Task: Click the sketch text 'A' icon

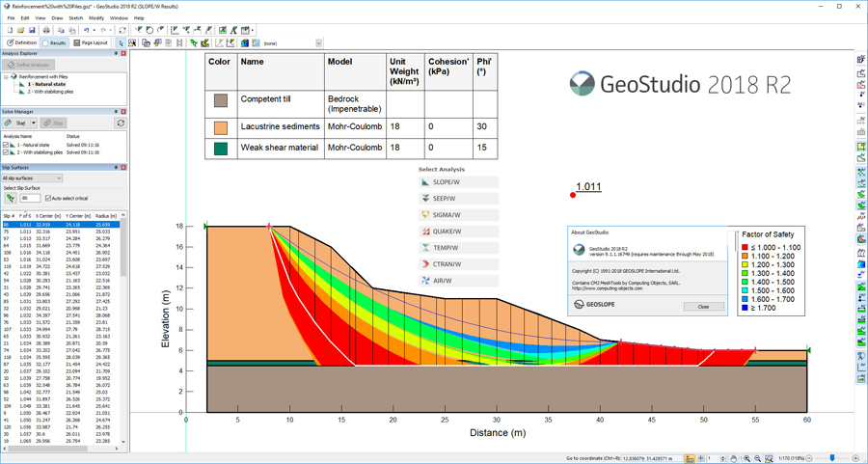Action: (233, 30)
